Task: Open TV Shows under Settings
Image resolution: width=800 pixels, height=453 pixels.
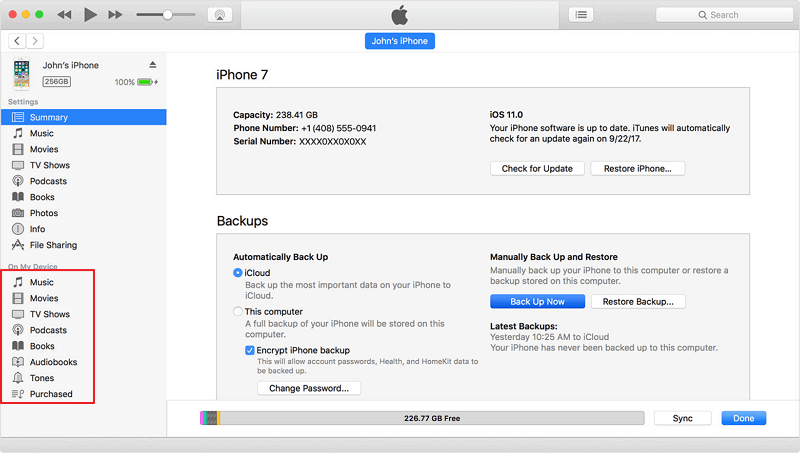Action: pos(84,165)
